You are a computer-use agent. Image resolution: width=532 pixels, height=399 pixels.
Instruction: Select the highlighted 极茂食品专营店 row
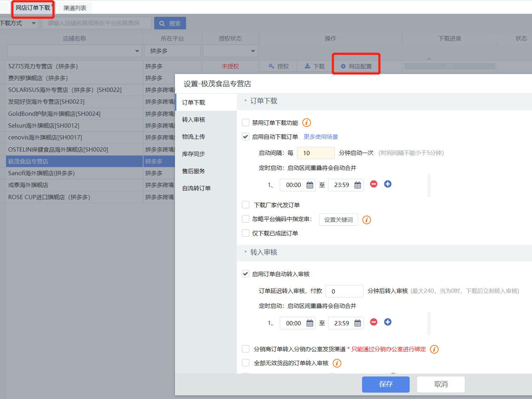click(74, 161)
